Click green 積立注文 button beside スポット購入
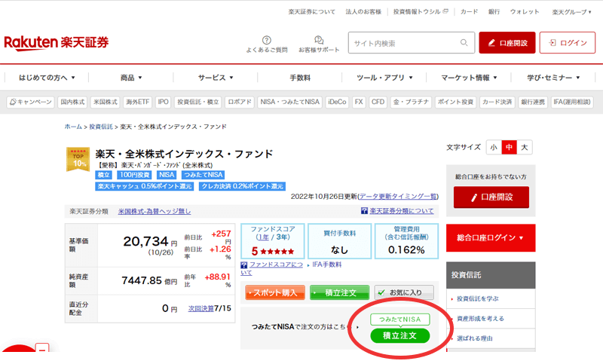603x364 pixels. click(340, 292)
